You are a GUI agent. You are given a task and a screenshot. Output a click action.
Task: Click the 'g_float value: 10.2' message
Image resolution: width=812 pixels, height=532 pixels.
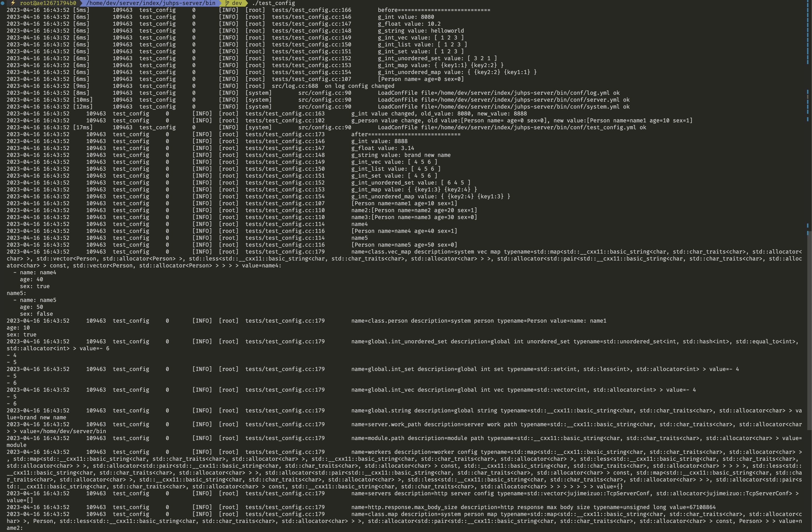click(x=409, y=24)
